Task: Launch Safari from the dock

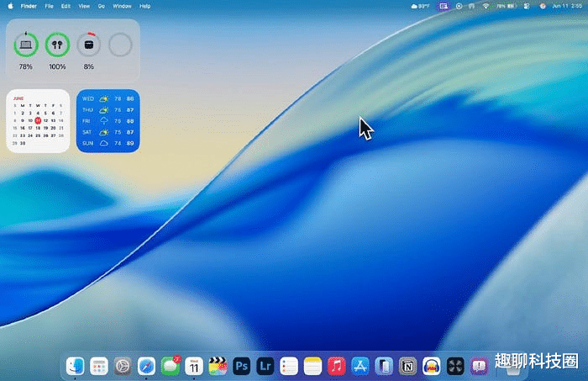Action: [x=147, y=366]
